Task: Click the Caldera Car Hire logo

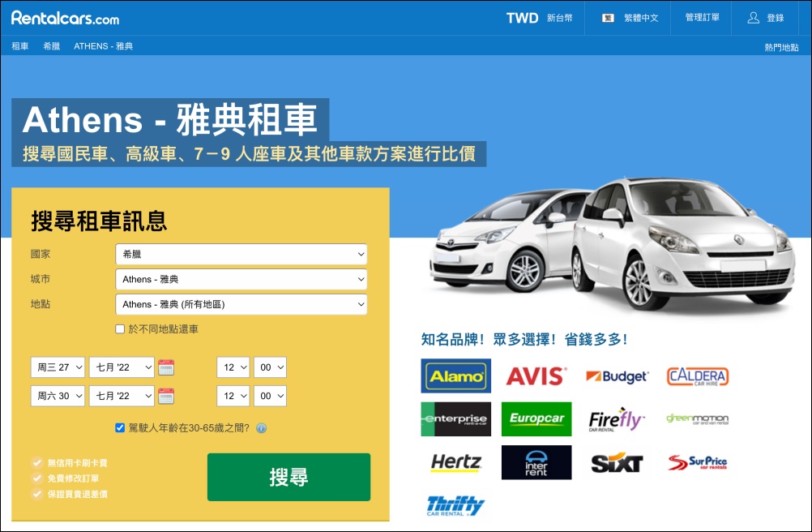Action: coord(698,376)
